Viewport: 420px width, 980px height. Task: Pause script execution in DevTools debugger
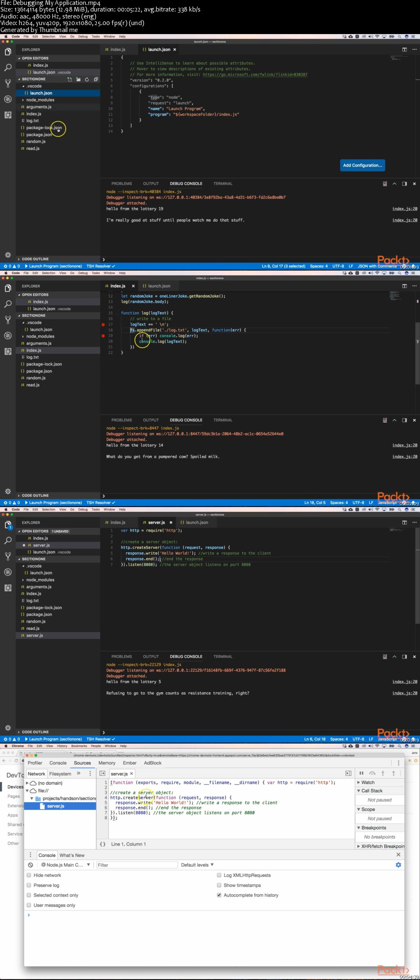[x=361, y=773]
